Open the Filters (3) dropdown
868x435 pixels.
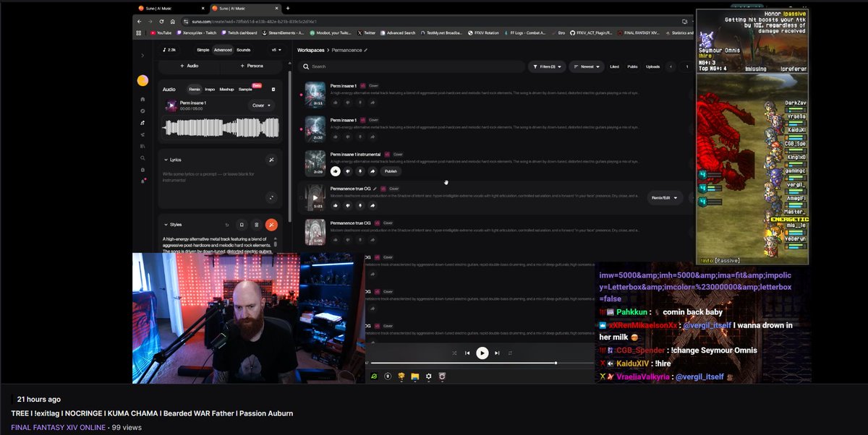(x=547, y=66)
